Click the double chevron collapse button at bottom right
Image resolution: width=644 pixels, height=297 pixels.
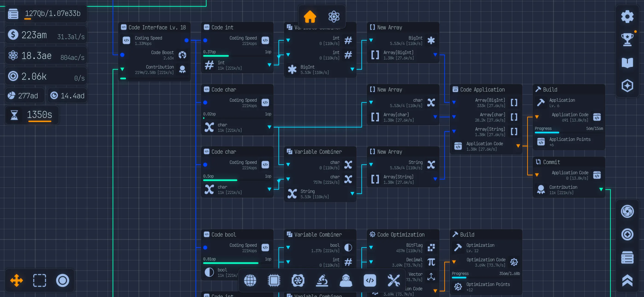coord(627,280)
